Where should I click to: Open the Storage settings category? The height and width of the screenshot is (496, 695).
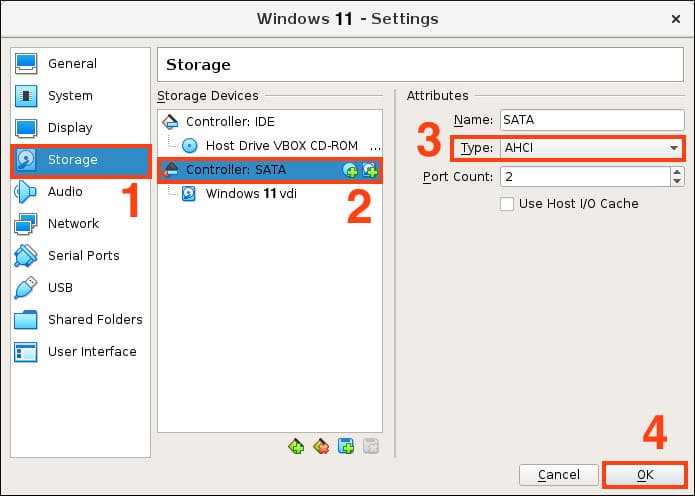[x=72, y=160]
